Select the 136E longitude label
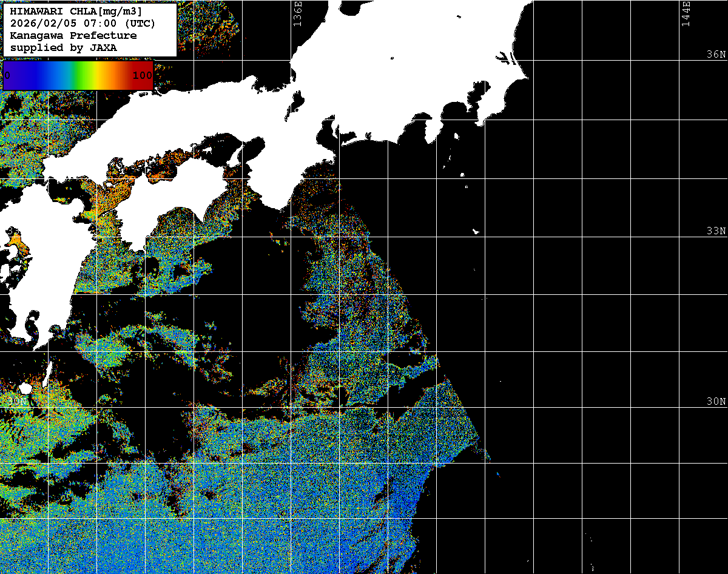 [297, 13]
